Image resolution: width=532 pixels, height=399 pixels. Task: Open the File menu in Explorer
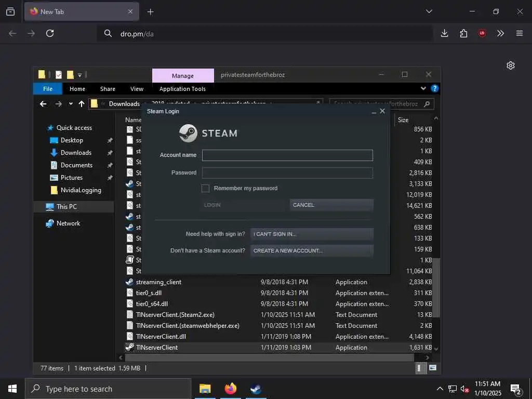point(48,89)
